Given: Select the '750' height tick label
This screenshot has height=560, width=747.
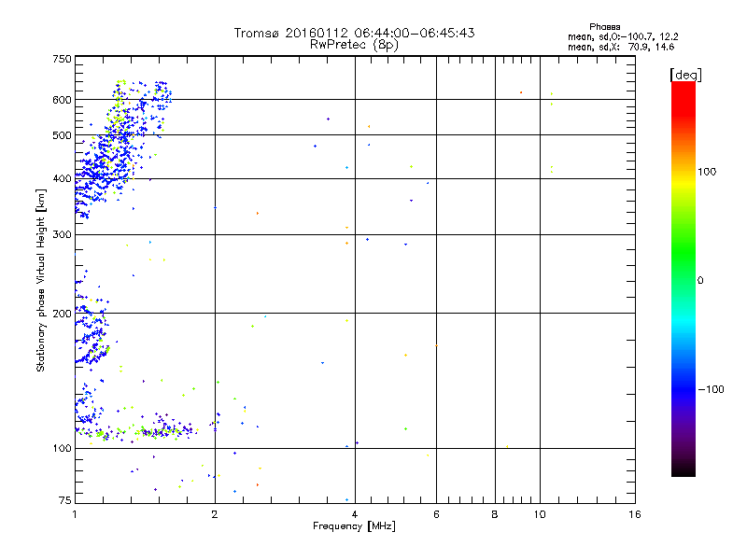Looking at the screenshot, I should pos(62,59).
